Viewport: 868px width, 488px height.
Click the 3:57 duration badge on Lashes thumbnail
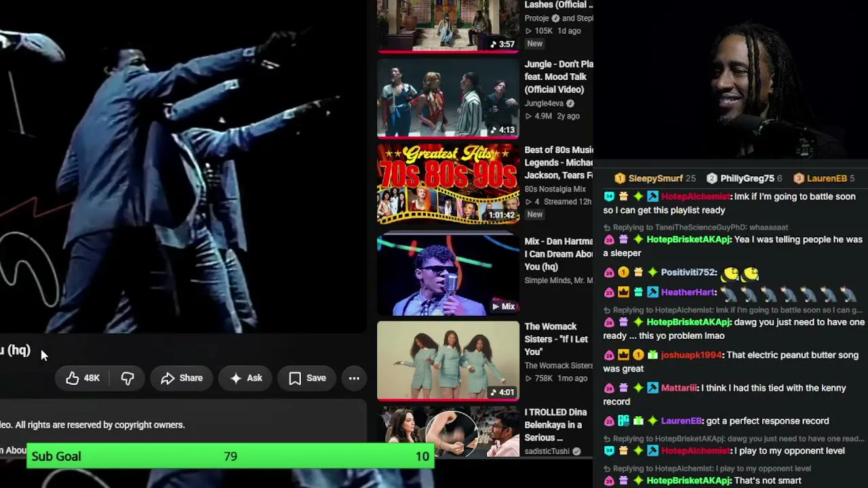[502, 44]
